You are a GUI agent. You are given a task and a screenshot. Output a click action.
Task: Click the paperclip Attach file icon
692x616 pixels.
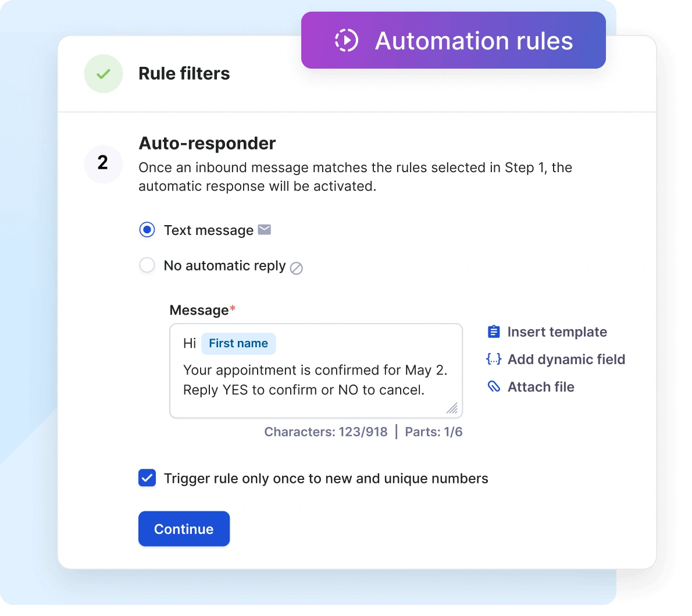click(x=494, y=386)
